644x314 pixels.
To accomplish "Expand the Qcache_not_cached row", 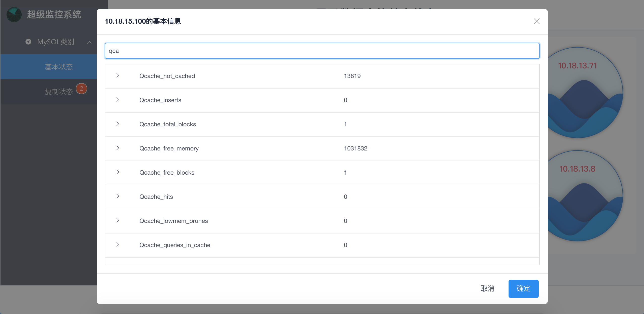I will pyautogui.click(x=118, y=75).
